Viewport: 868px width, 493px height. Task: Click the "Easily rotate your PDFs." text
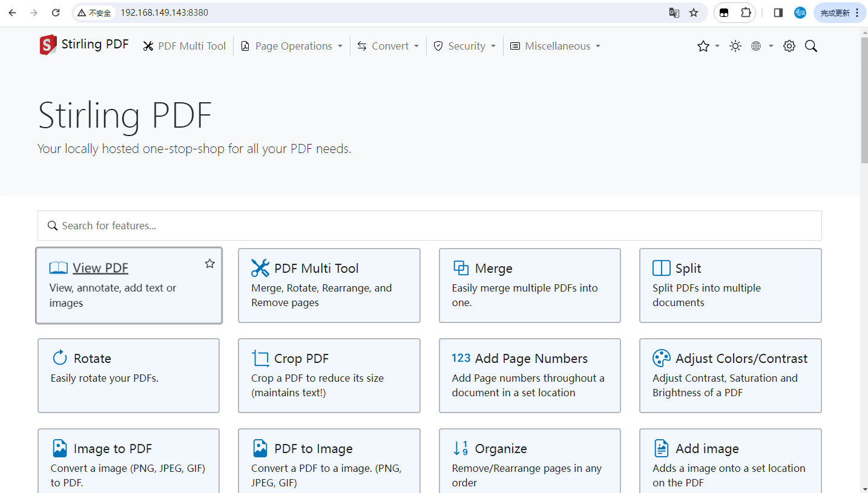click(x=104, y=378)
